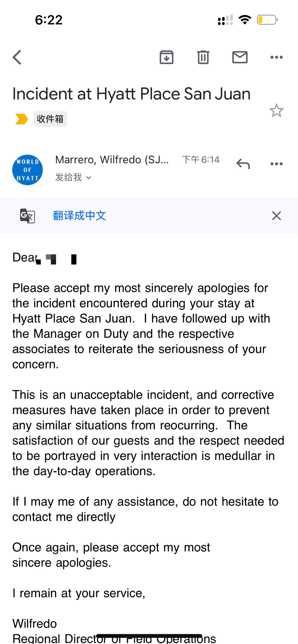The height and width of the screenshot is (644, 298).
Task: Expand the 发给我 recipient details
Action: 73,177
